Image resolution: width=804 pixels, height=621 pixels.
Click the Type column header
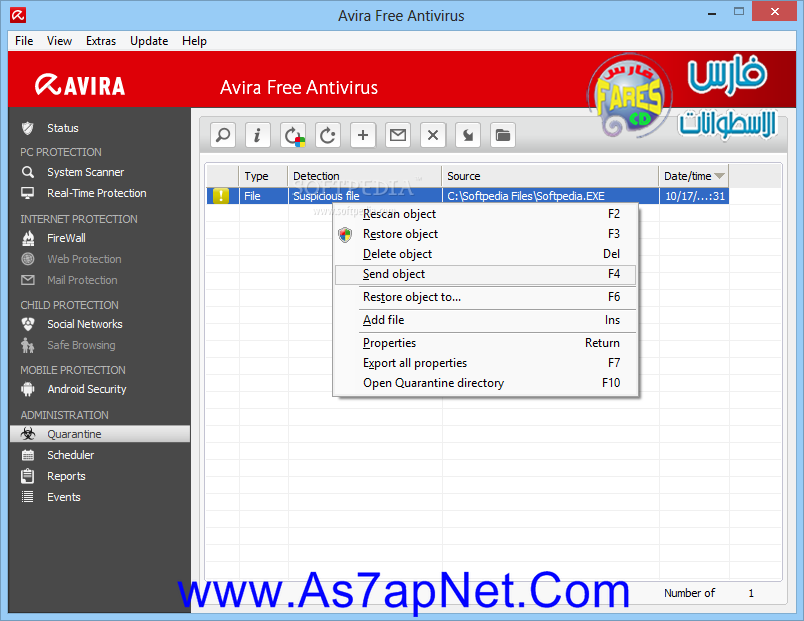pos(264,176)
